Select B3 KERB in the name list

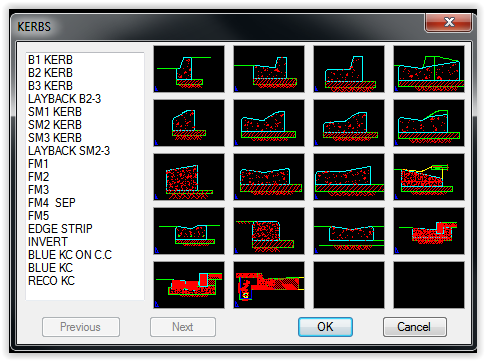point(50,86)
